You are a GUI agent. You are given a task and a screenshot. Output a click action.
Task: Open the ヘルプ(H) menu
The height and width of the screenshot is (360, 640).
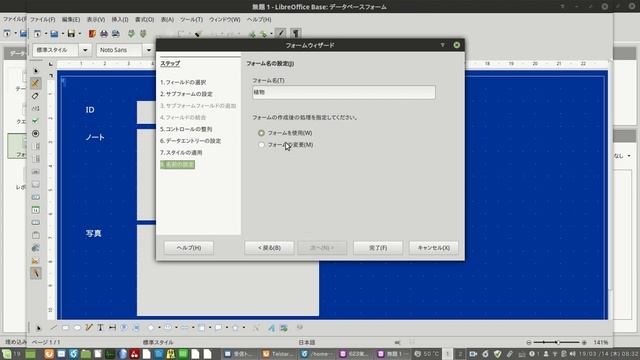pos(259,20)
